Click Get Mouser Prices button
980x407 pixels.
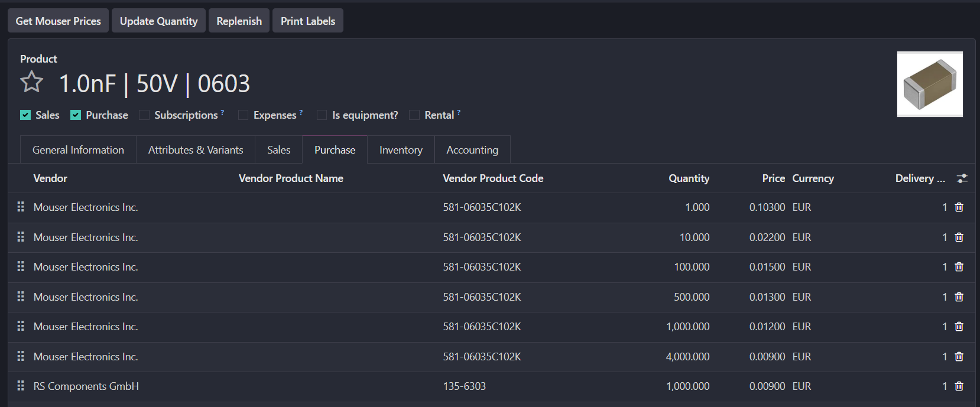pos(58,21)
